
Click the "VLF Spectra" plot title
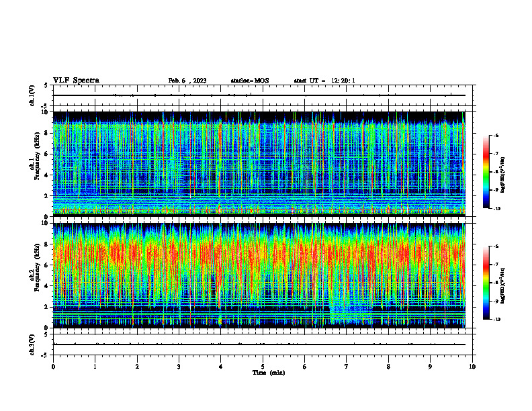76,81
